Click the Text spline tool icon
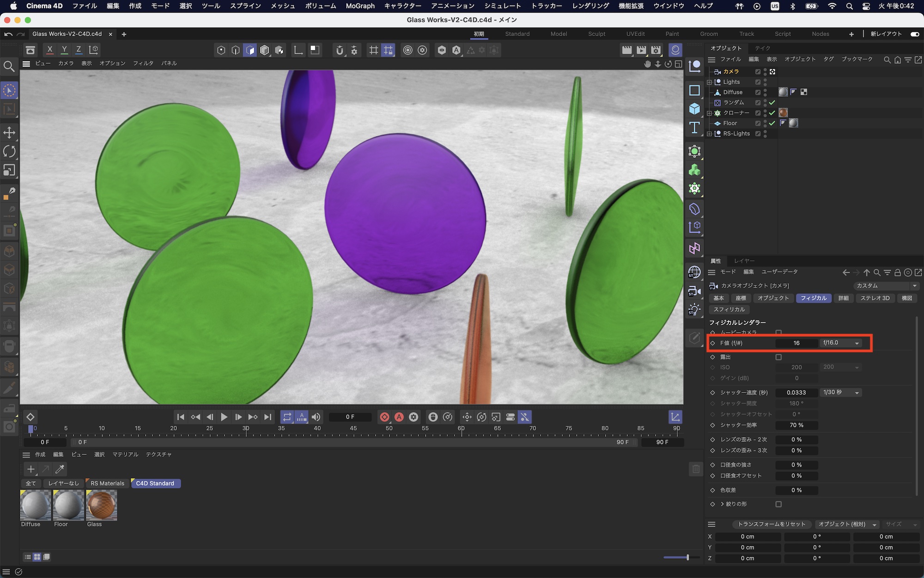This screenshot has height=578, width=924. [x=694, y=128]
